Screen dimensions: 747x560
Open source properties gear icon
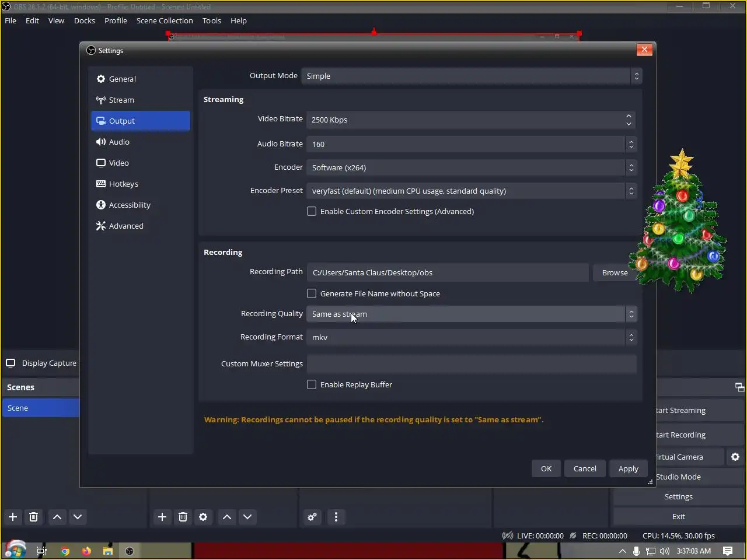tap(203, 517)
